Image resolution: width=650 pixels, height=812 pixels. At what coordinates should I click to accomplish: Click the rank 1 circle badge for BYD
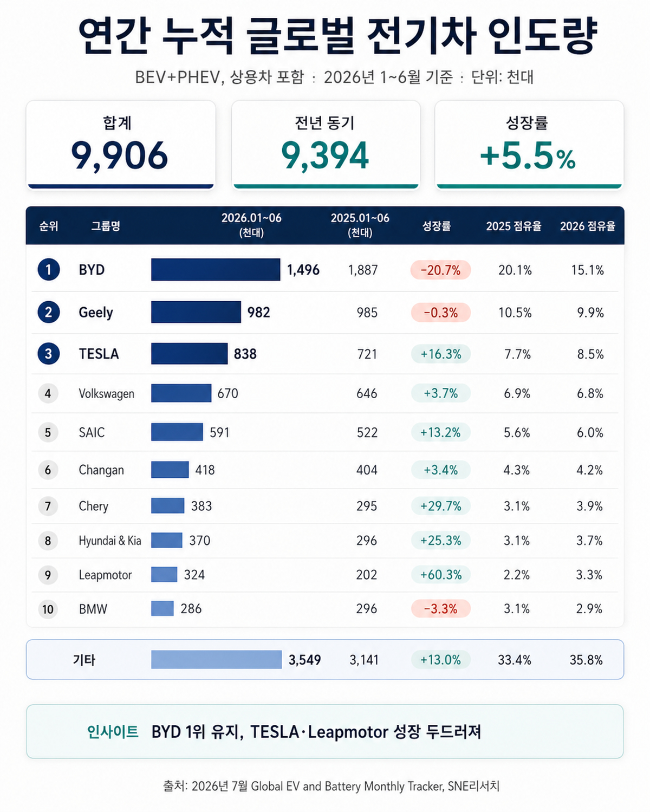click(48, 270)
